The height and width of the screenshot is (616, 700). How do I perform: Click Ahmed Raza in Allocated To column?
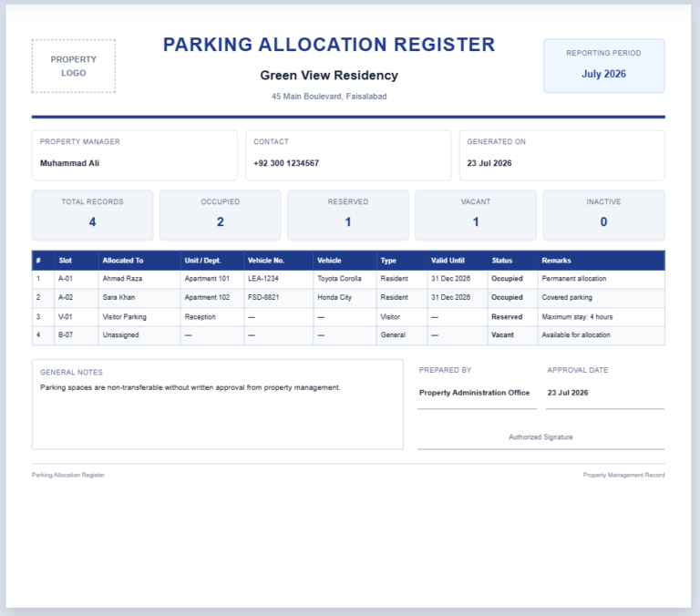[x=122, y=279]
